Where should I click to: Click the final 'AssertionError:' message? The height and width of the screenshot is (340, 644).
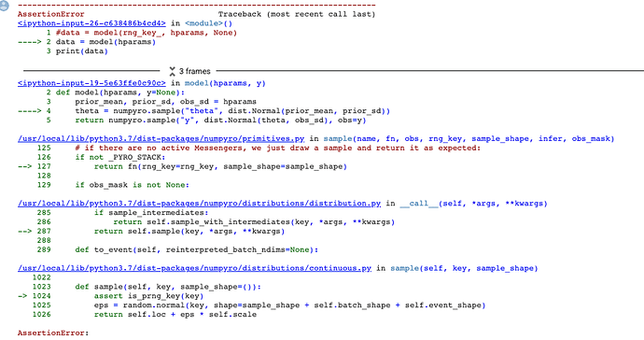[x=53, y=333]
